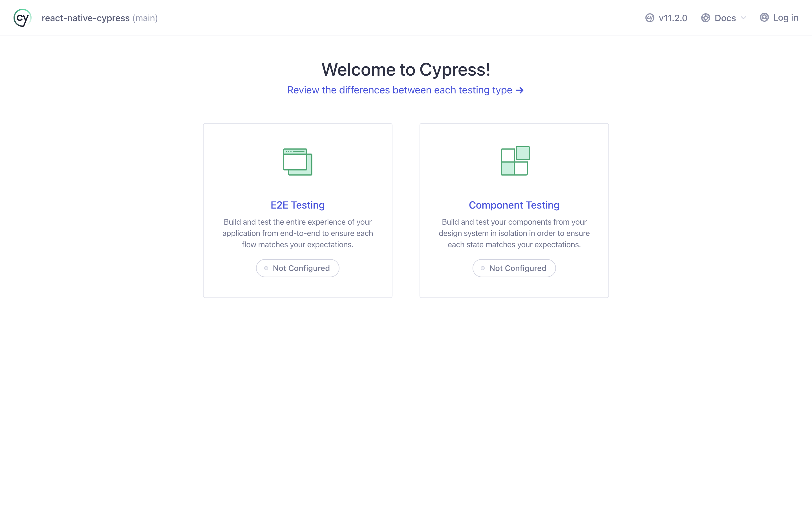Click the Docs lifebuoy icon
The height and width of the screenshot is (508, 812).
click(705, 18)
